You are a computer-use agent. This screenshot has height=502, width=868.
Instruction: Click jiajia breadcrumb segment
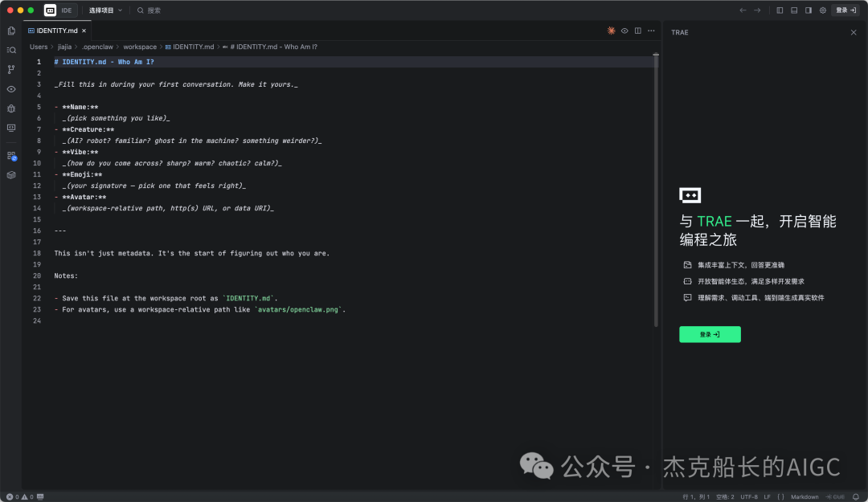click(64, 47)
